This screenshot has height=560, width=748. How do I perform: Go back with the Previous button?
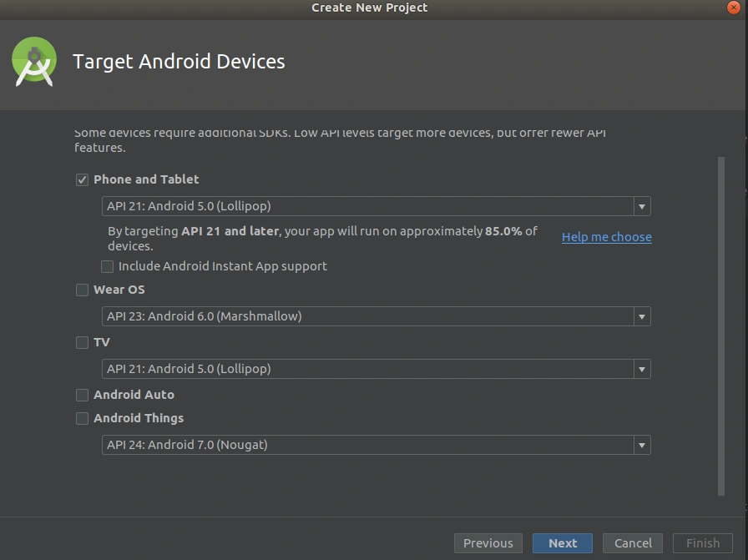point(488,543)
